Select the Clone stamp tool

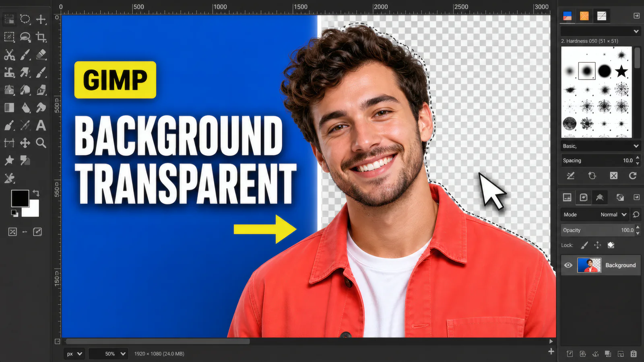(x=9, y=72)
